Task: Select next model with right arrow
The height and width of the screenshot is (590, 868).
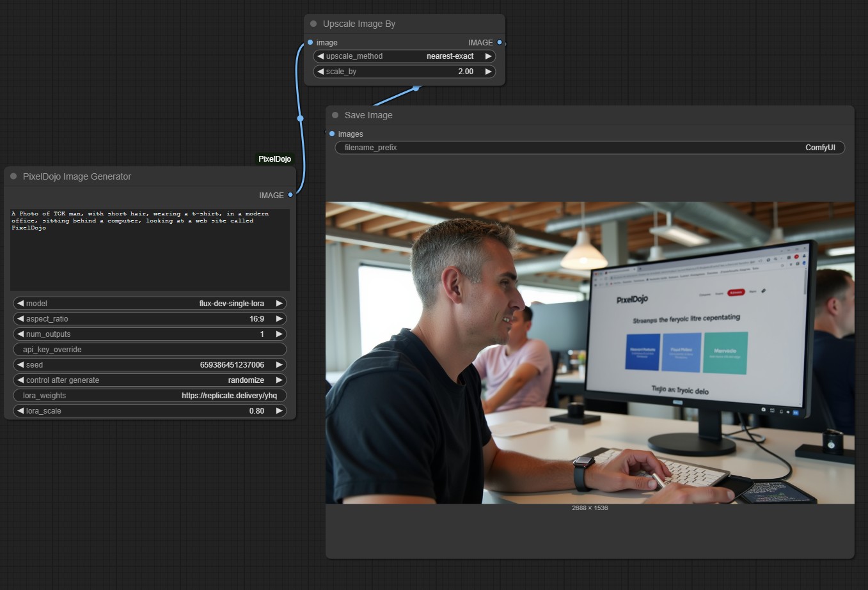Action: [279, 304]
